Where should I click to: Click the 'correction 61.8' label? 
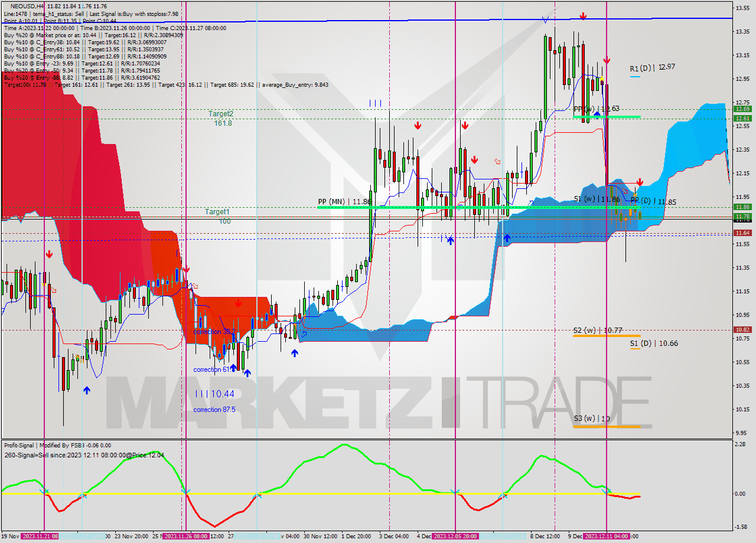(214, 369)
